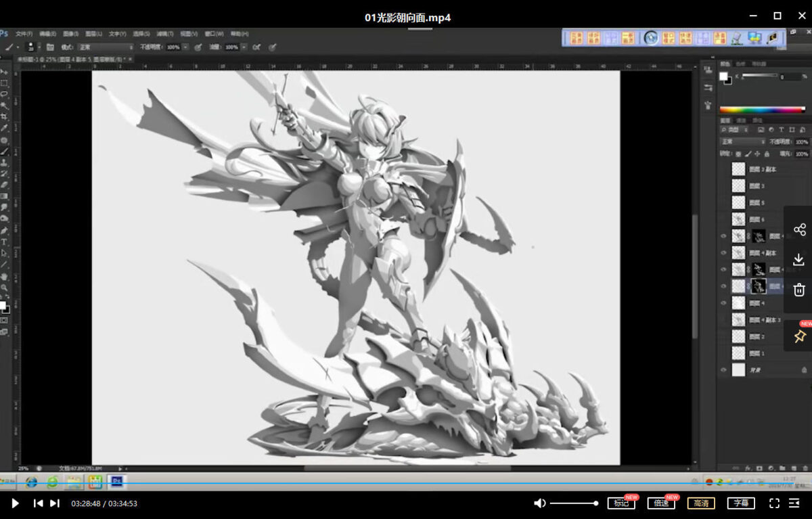Click the download icon in player sidebar
The image size is (812, 519).
tap(799, 260)
